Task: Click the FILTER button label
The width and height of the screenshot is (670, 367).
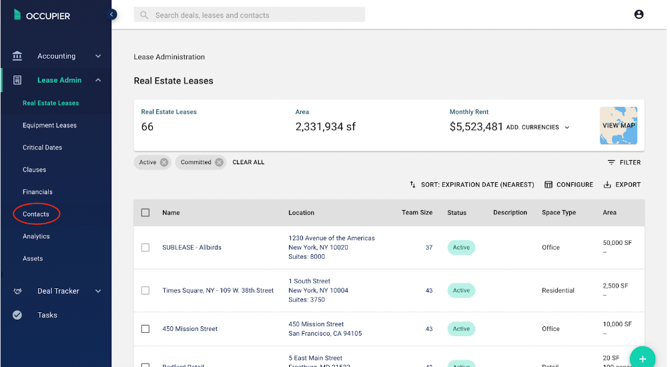Action: (x=630, y=162)
